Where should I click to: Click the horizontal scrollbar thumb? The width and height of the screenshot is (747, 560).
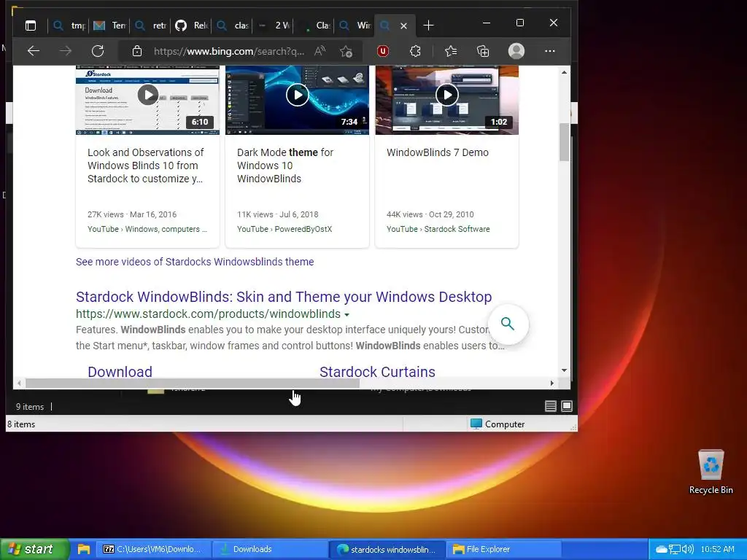tap(193, 383)
